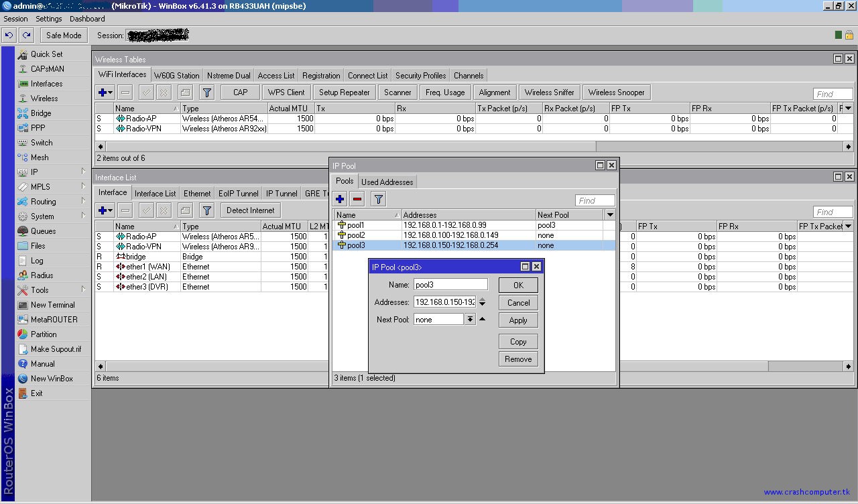Click Setup Repeater button
This screenshot has width=858, height=504.
(x=345, y=92)
